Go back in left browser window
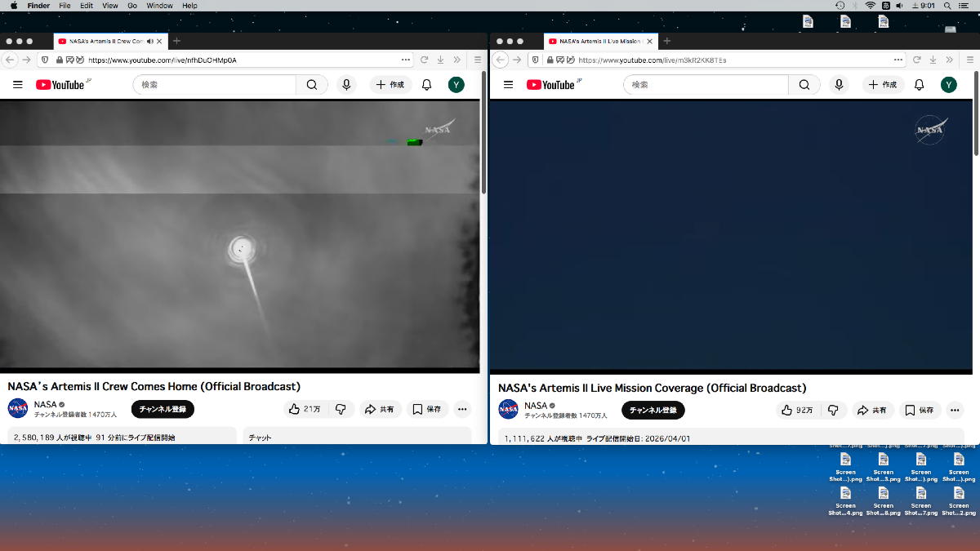The width and height of the screenshot is (980, 551). tap(11, 60)
